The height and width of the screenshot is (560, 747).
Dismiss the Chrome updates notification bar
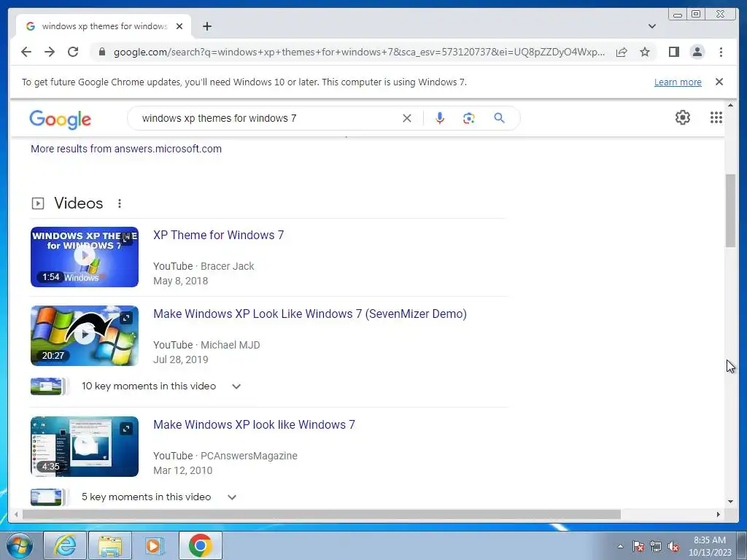pyautogui.click(x=719, y=82)
